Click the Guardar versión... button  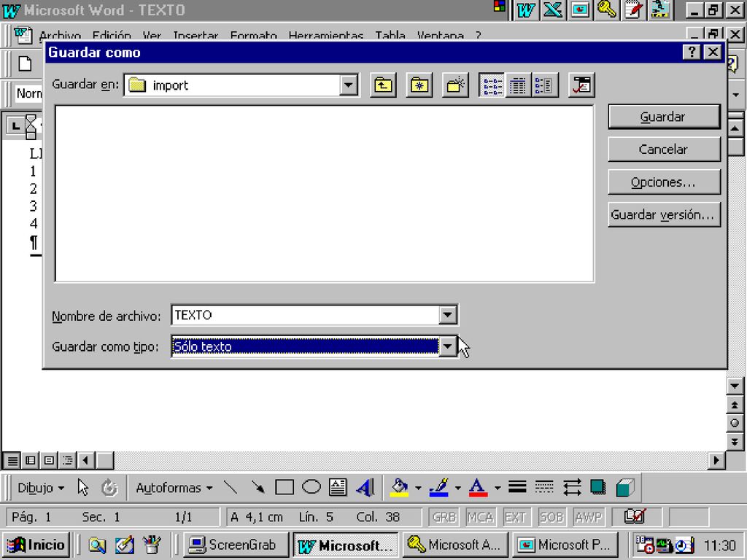coord(664,215)
